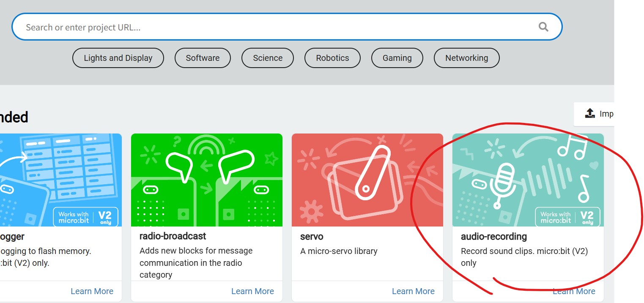
Task: Click the magnifier search icon
Action: pyautogui.click(x=543, y=27)
